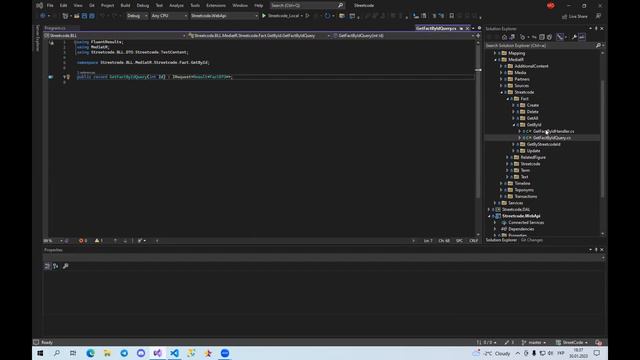Click the Save file toolbar icon
This screenshot has width=640, height=360.
tap(84, 16)
